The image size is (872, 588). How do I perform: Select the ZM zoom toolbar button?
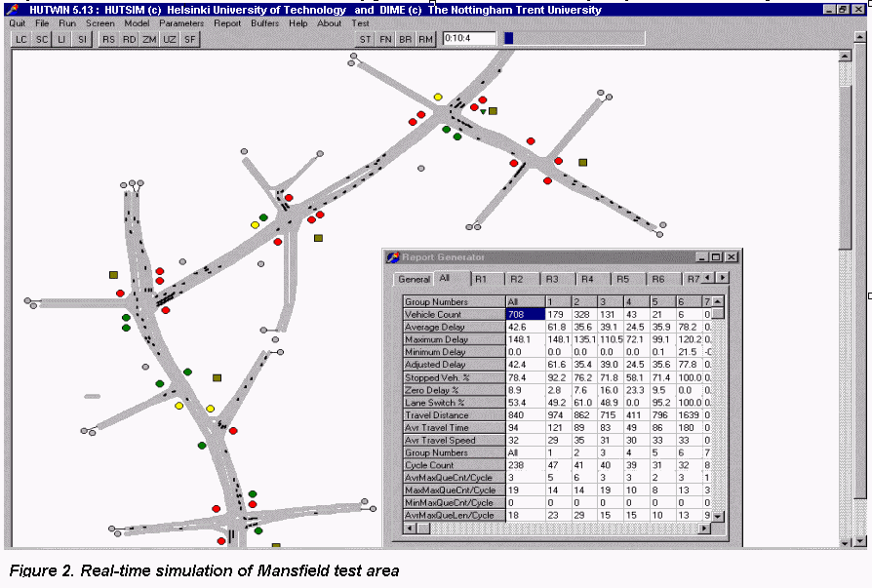click(x=148, y=39)
